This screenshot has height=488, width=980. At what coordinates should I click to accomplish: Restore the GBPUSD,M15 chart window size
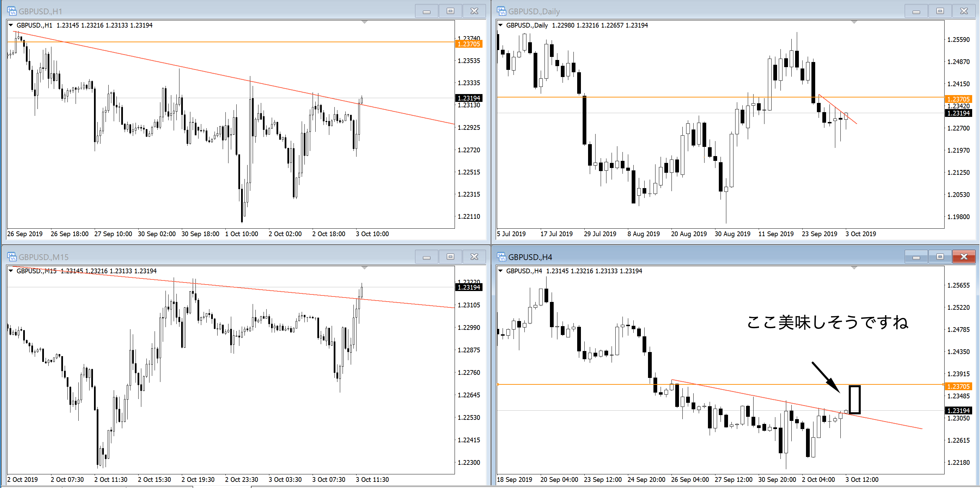point(450,257)
